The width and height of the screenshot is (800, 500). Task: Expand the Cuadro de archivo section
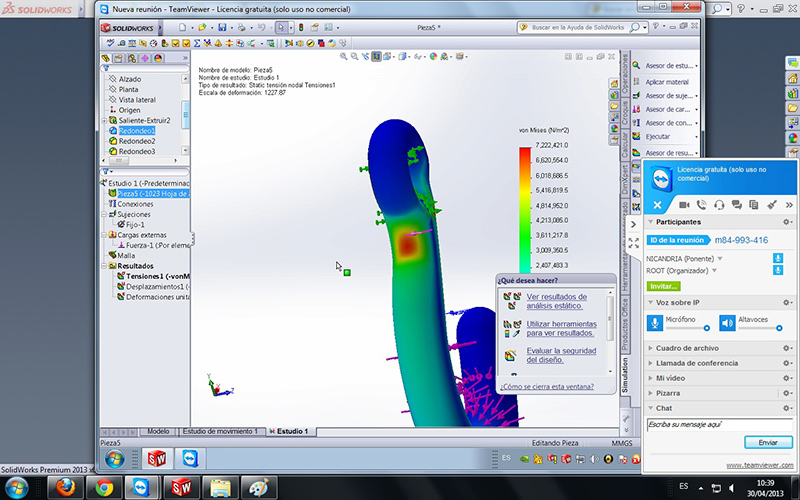tap(685, 348)
